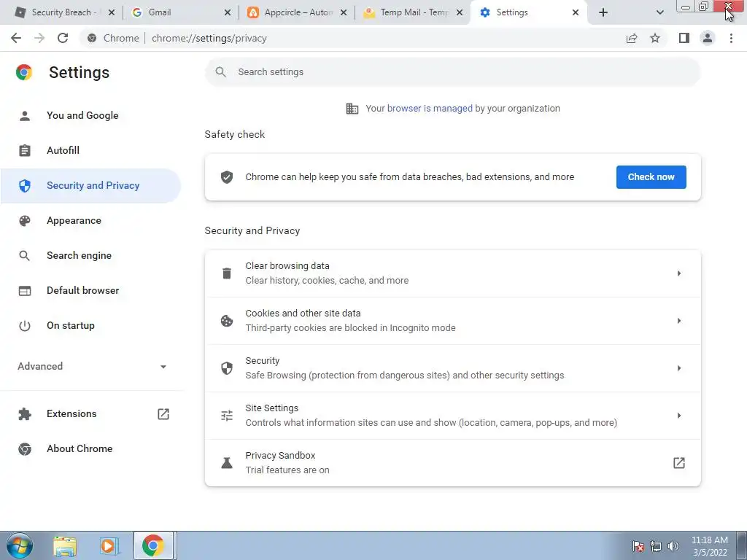Open Appearance settings in sidebar
Viewport: 747px width, 560px height.
tap(90, 220)
